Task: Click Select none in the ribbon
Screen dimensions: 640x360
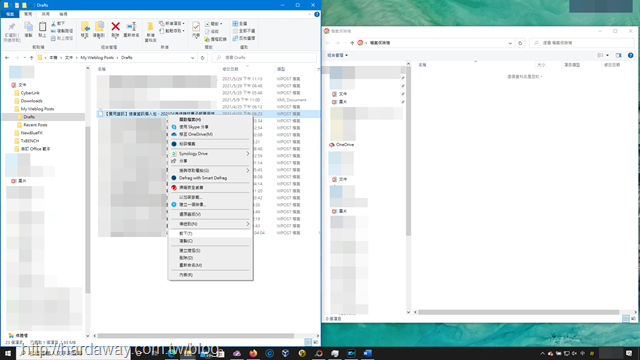Action: pyautogui.click(x=244, y=31)
